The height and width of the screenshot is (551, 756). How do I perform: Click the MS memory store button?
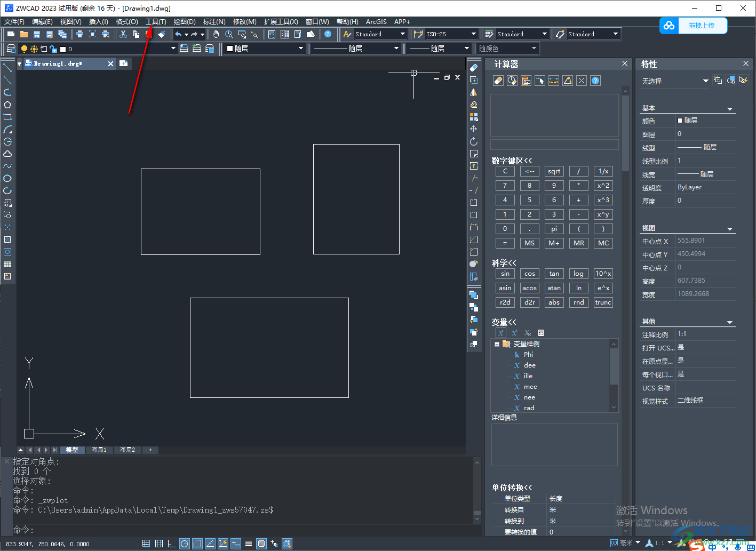click(x=529, y=243)
